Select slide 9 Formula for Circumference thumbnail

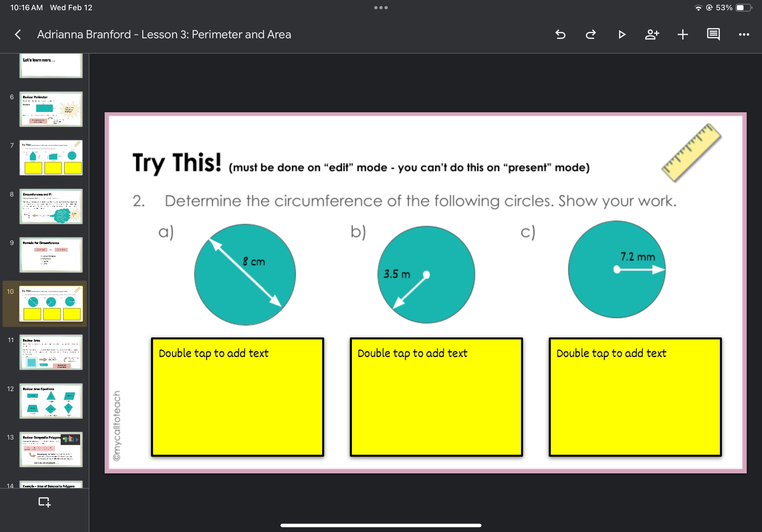pyautogui.click(x=51, y=255)
